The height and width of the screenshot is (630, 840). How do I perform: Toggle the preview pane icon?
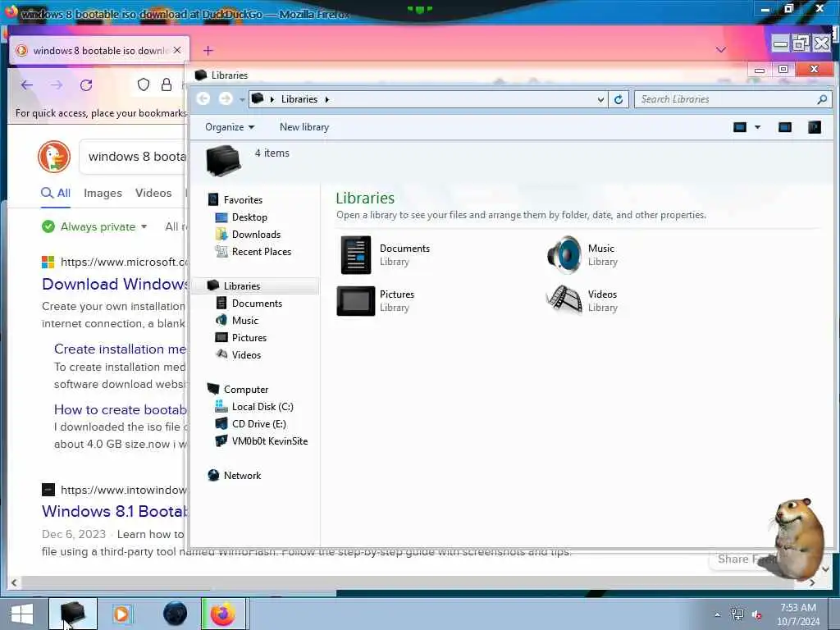coord(785,127)
